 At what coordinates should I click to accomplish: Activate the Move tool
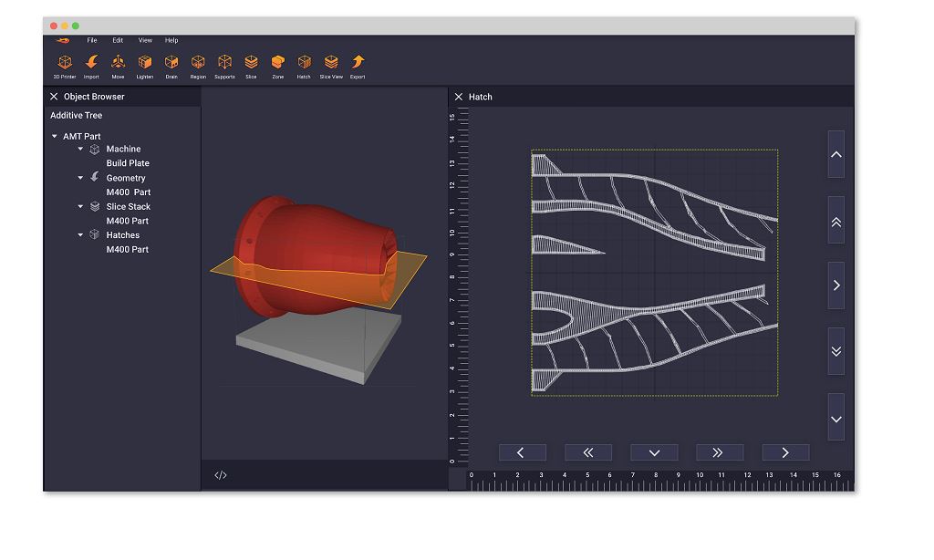(118, 63)
